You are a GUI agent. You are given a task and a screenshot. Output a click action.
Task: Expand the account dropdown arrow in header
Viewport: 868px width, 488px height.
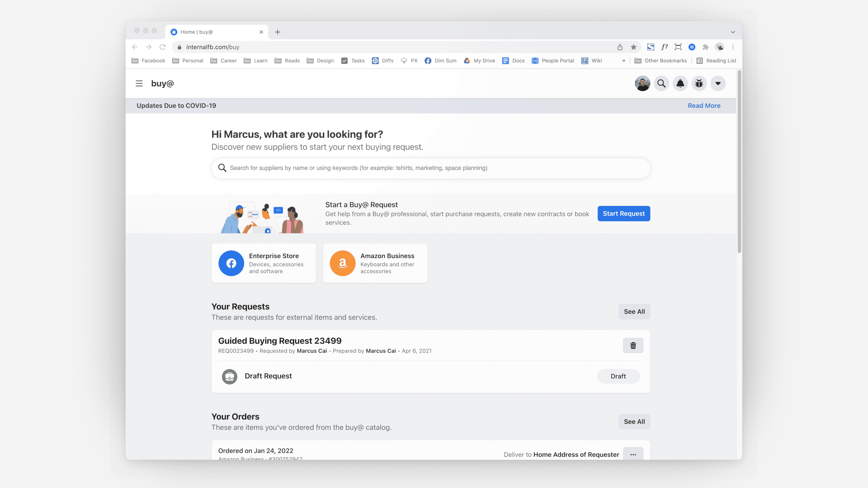(x=718, y=84)
